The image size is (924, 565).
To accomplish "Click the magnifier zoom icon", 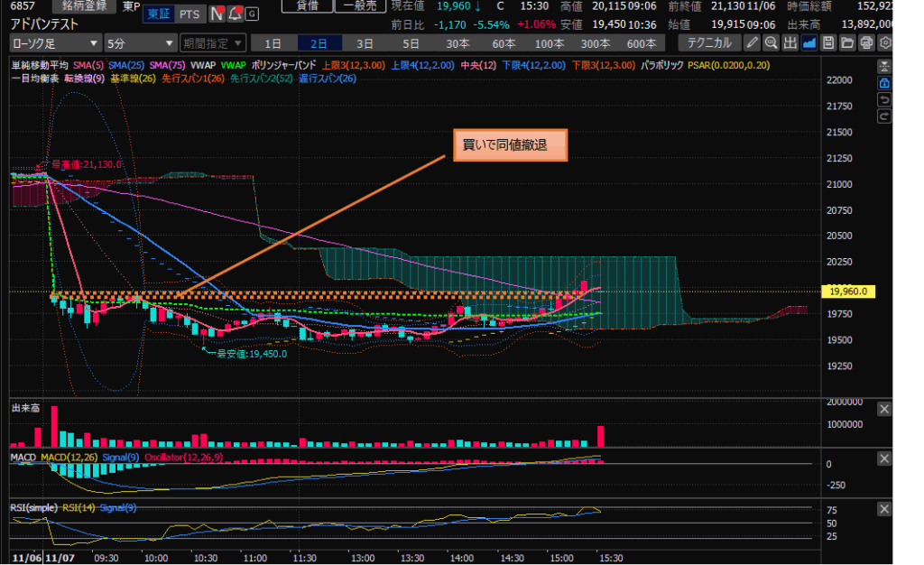I will point(772,42).
